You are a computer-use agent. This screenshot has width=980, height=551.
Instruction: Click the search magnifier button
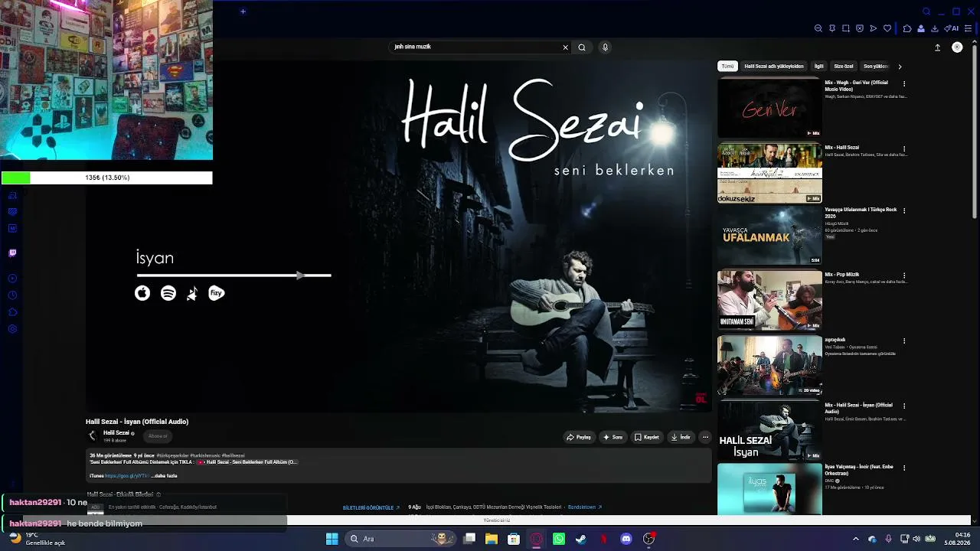pos(582,47)
